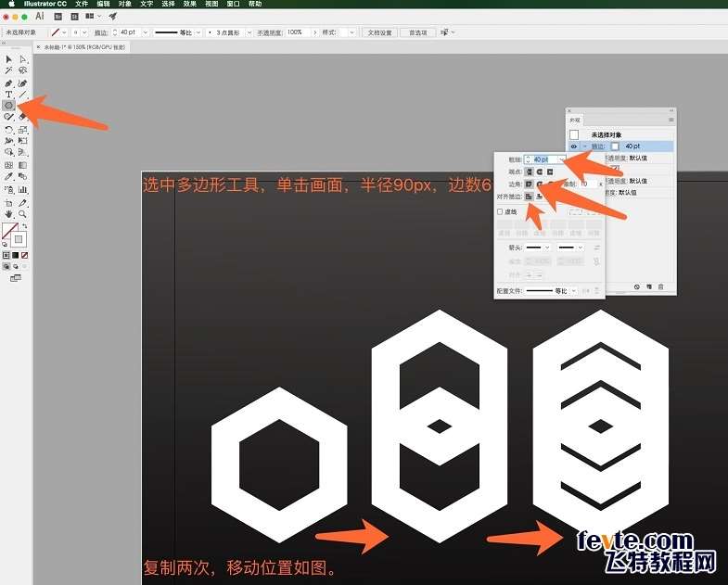Open the 等比 width profile dropdown in control bar
Image resolution: width=728 pixels, height=585 pixels.
(x=198, y=32)
